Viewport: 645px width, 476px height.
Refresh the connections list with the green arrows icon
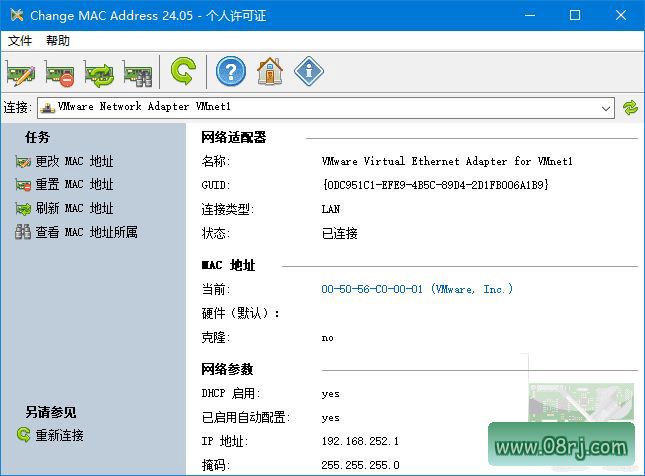click(x=630, y=108)
